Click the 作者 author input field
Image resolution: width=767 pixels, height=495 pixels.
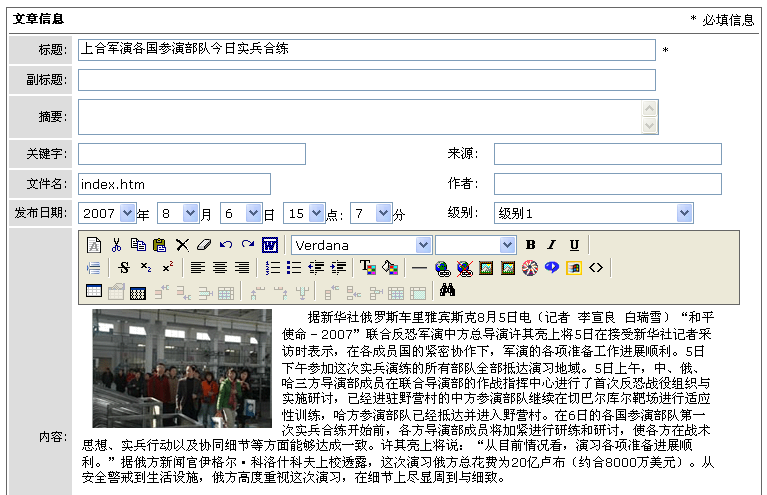point(608,184)
